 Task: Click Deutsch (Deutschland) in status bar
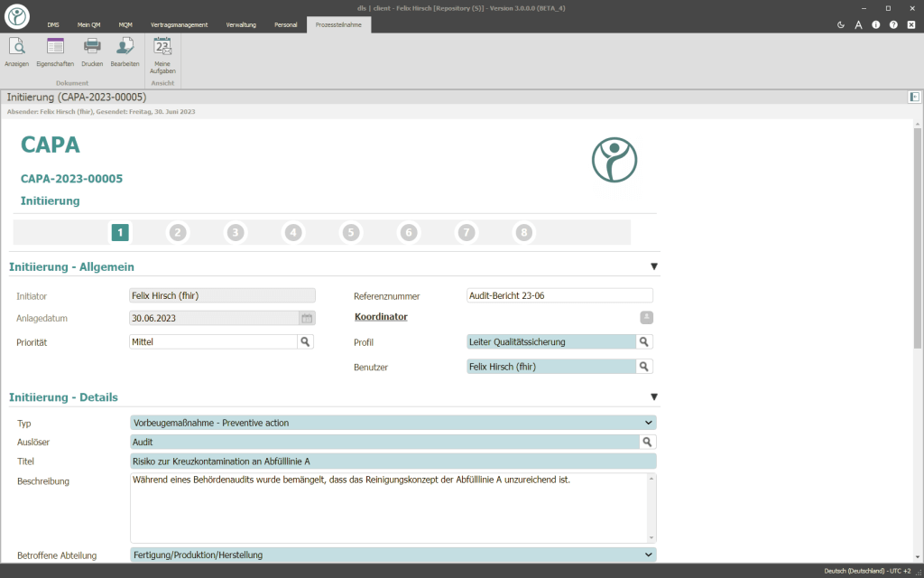click(x=854, y=571)
